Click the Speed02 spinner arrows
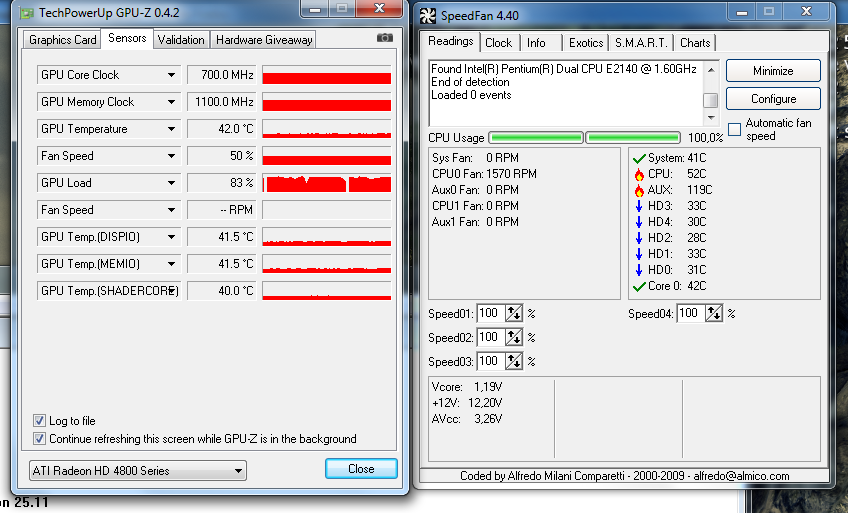 click(x=514, y=337)
